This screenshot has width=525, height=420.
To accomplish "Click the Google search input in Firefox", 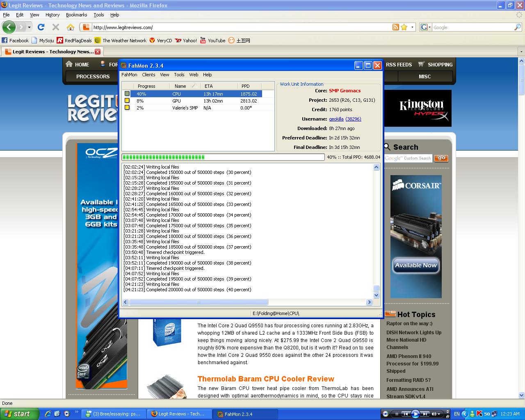I will click(472, 27).
